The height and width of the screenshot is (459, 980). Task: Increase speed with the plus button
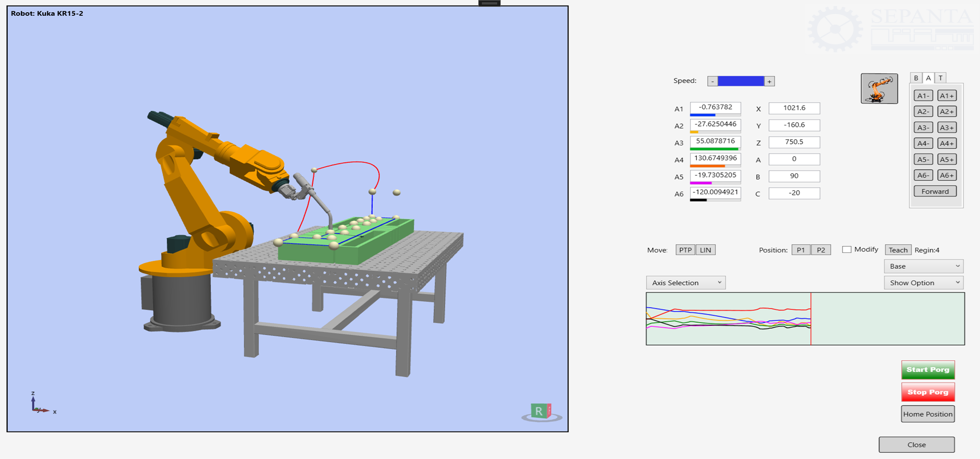pos(769,82)
